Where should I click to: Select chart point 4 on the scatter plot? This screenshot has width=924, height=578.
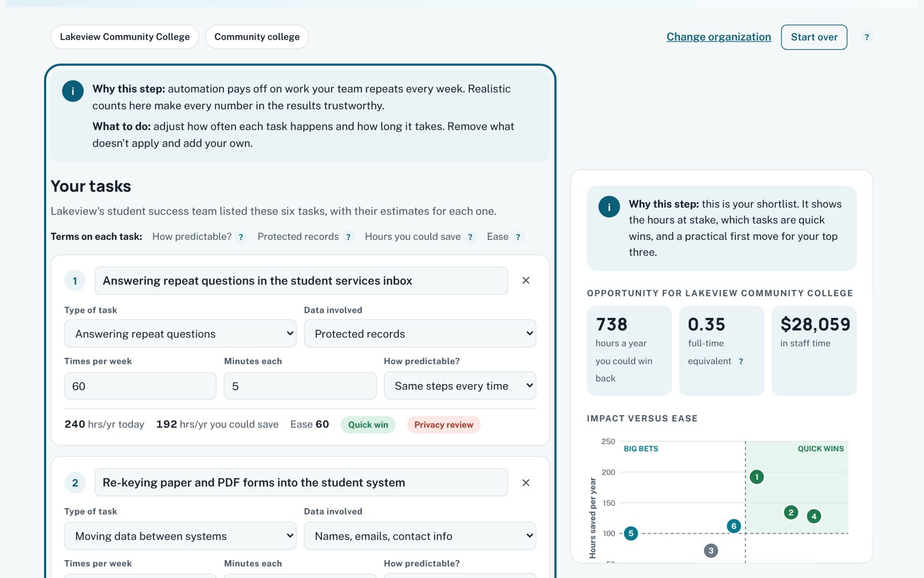point(814,516)
